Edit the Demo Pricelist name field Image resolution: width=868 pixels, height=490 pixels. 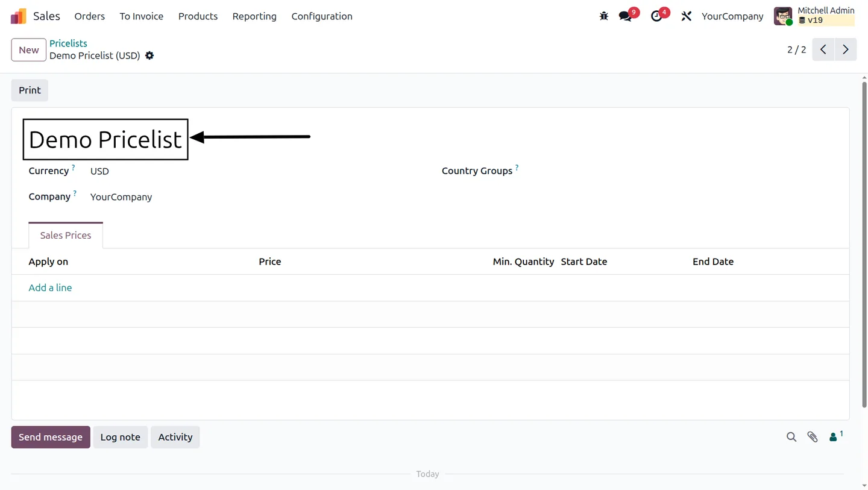pos(105,139)
